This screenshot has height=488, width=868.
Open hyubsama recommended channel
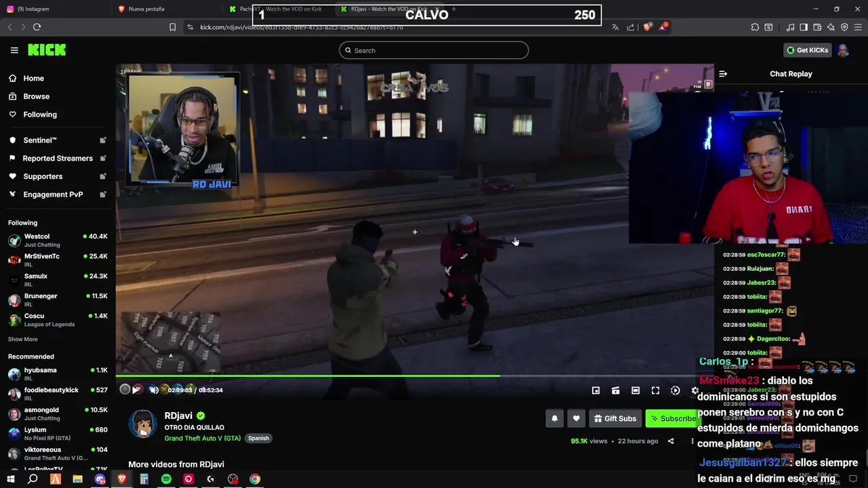coord(58,374)
